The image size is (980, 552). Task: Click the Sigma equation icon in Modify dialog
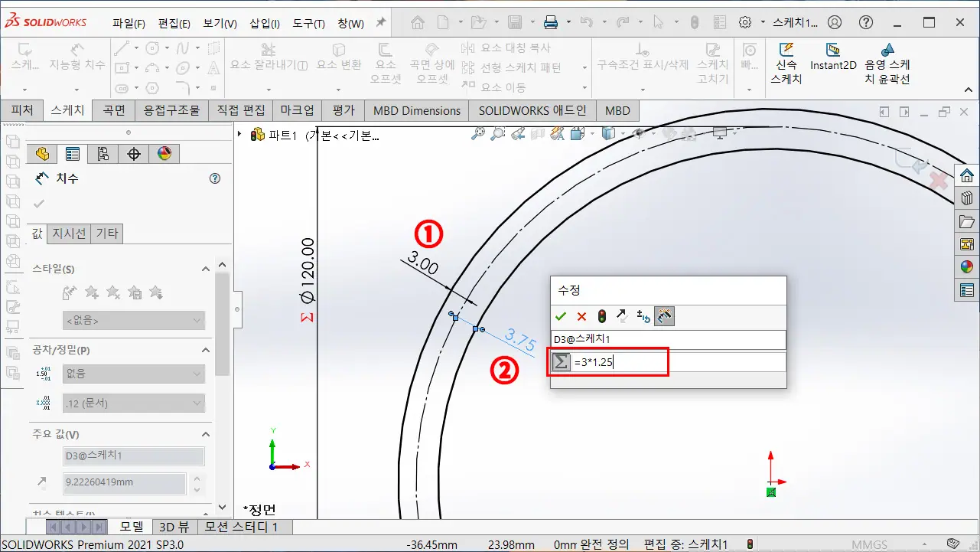tap(562, 362)
